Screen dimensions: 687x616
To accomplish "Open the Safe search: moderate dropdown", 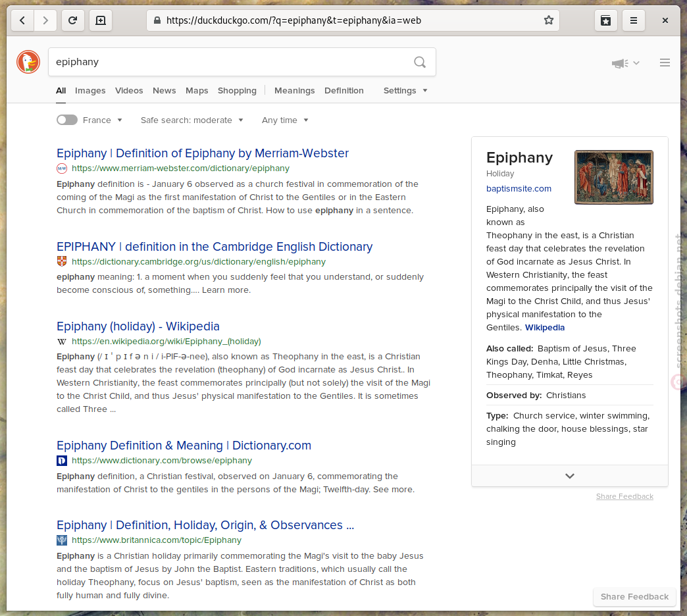I will click(192, 120).
